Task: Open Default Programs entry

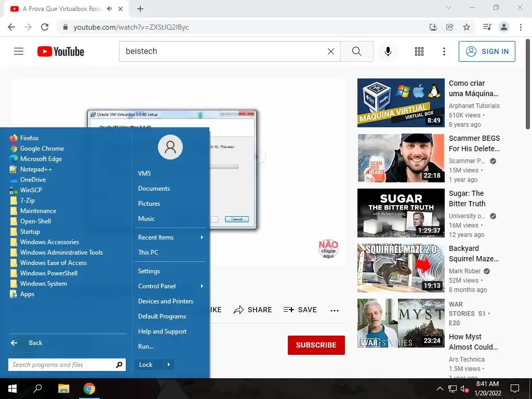Action: [162, 316]
